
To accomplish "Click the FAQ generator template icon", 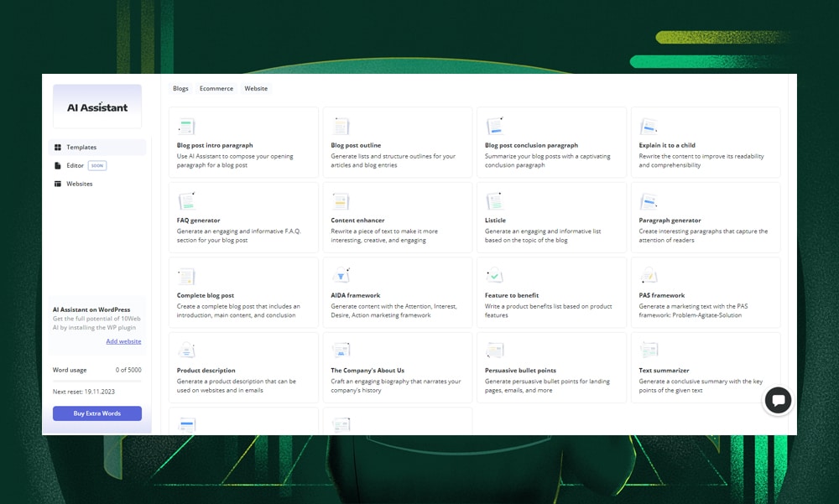I will point(186,201).
